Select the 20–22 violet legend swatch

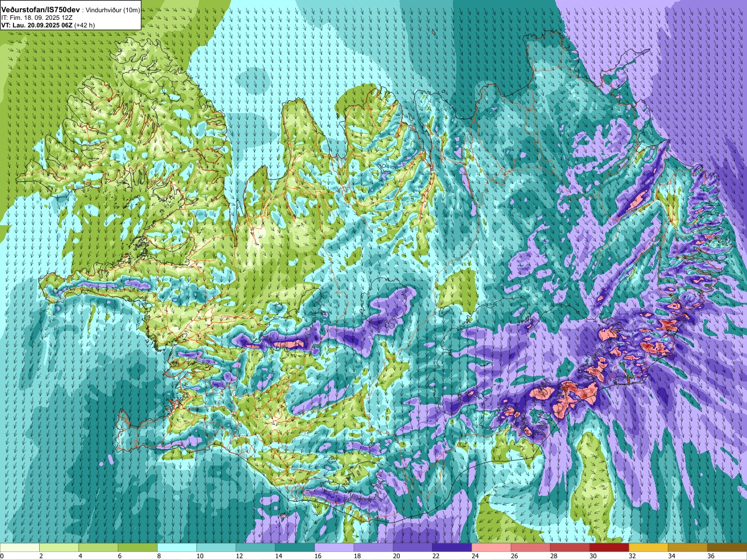(413, 548)
